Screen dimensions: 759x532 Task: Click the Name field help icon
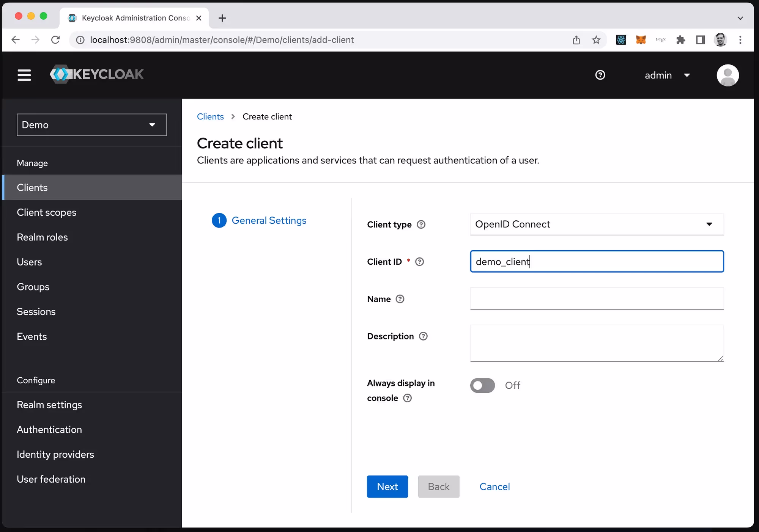(x=400, y=299)
